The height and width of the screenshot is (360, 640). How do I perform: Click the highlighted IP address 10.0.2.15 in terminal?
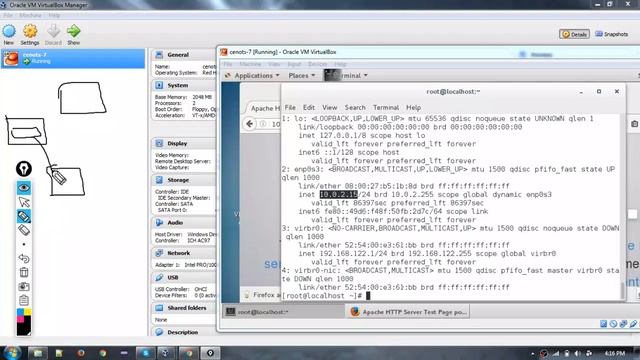(x=338, y=195)
